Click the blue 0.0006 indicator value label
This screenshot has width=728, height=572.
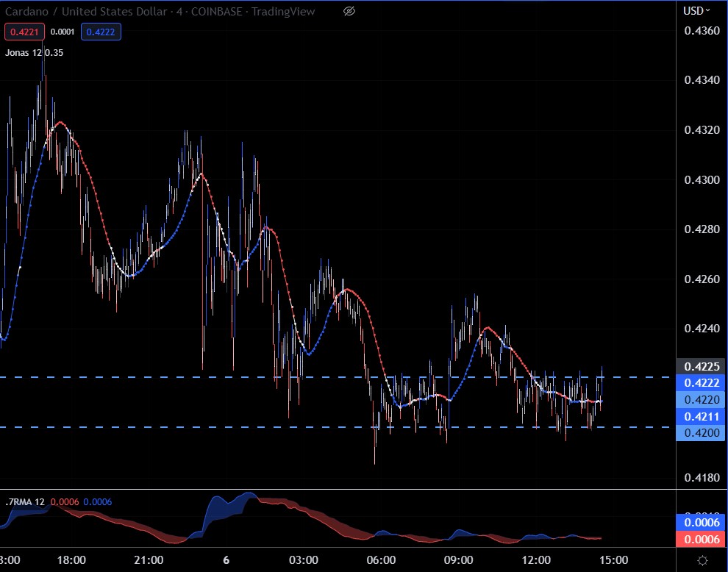pos(702,522)
